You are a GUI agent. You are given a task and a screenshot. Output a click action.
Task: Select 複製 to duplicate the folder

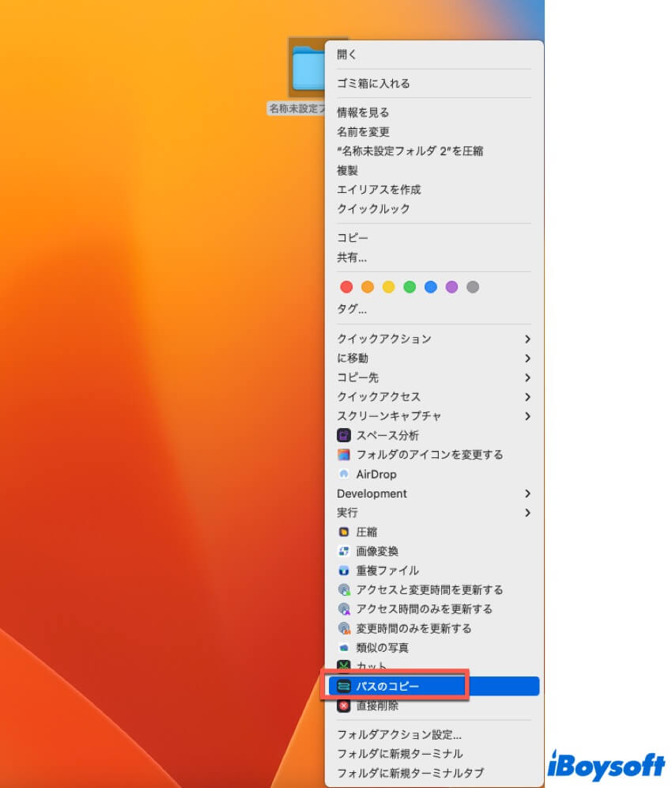click(x=347, y=170)
